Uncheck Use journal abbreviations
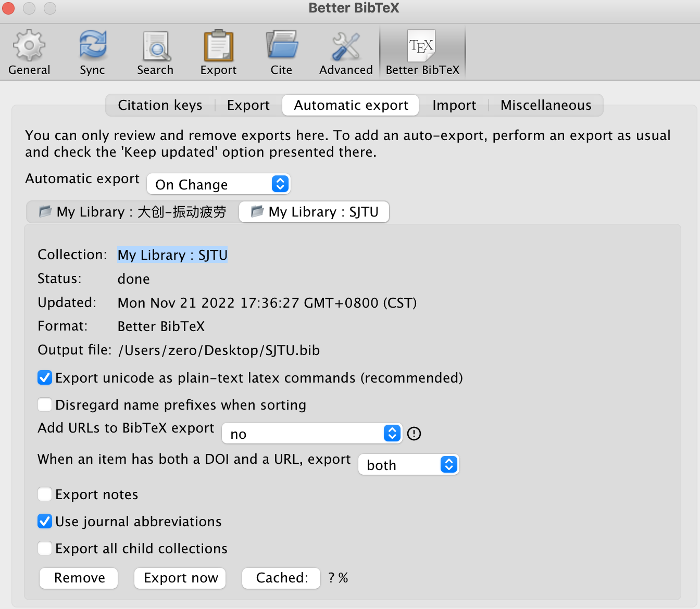The height and width of the screenshot is (609, 700). 45,521
